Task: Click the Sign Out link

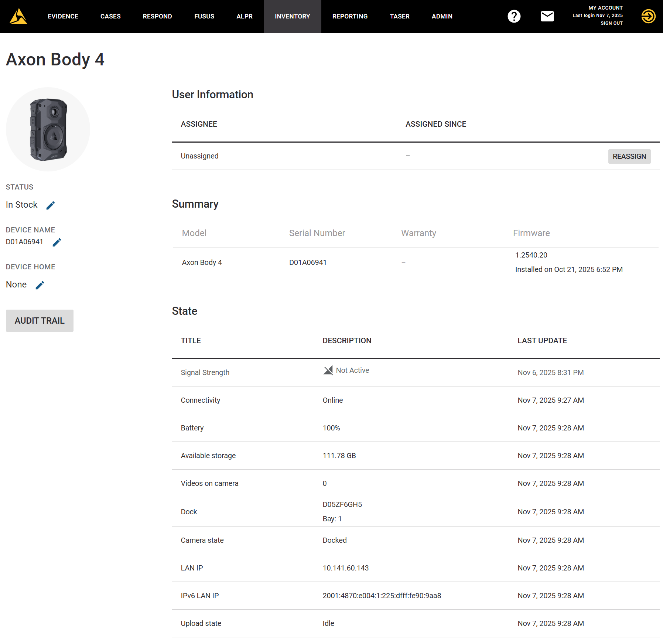Action: point(611,23)
